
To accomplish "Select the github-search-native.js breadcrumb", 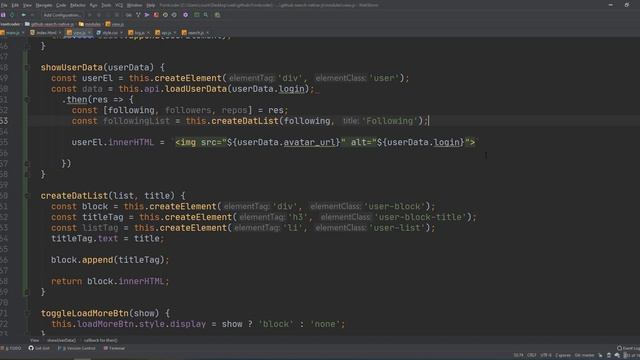I will click(x=49, y=24).
